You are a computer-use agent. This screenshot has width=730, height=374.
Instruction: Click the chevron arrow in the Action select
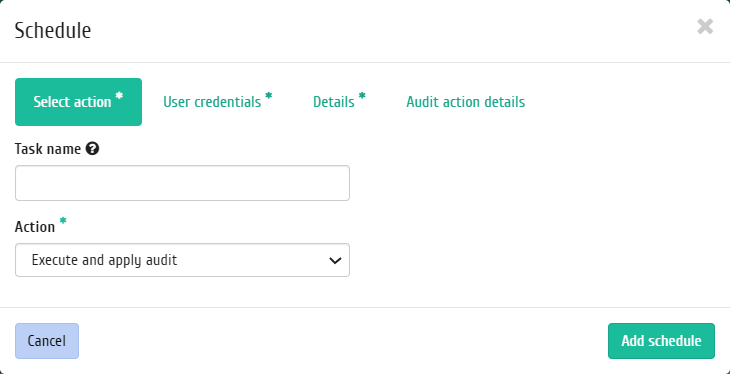335,260
